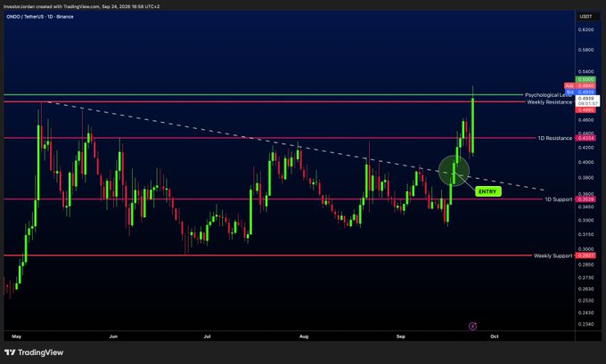
Task: Click the 0.3800 price axis tick
Action: (586, 178)
